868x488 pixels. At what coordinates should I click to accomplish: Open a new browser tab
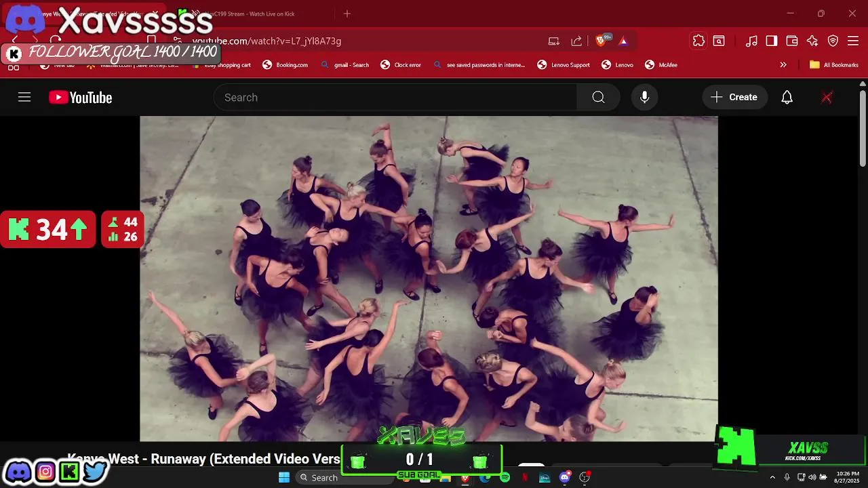347,14
